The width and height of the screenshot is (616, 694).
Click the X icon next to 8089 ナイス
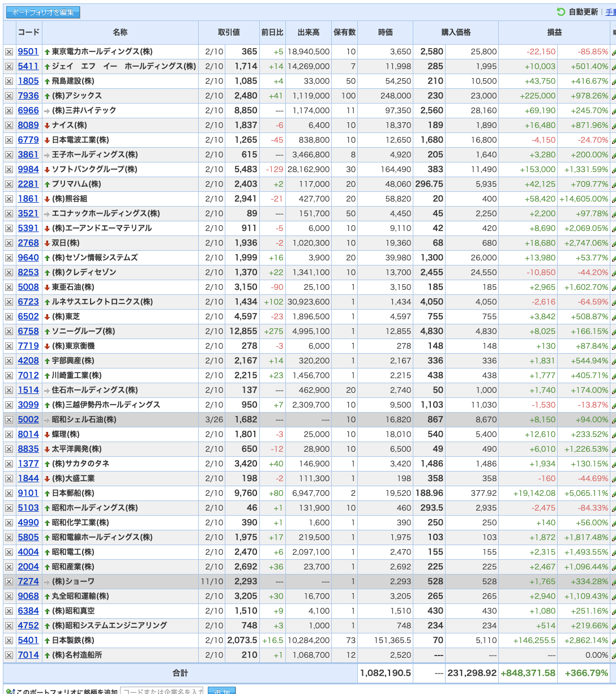pyautogui.click(x=9, y=125)
